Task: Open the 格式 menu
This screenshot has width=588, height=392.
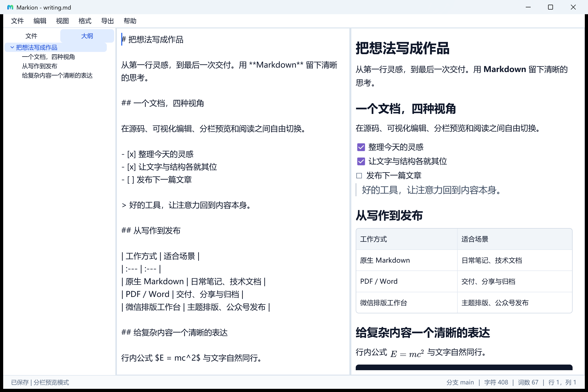Action: tap(85, 21)
